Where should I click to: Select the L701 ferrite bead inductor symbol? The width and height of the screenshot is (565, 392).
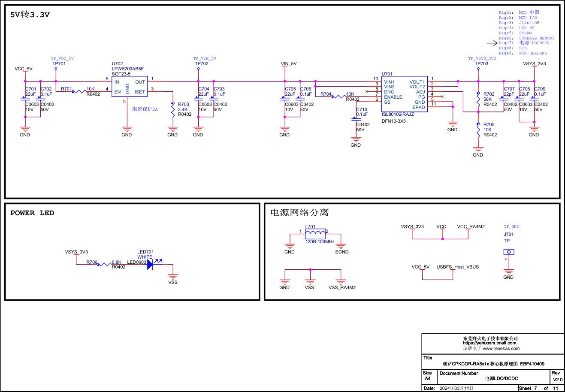pos(315,234)
